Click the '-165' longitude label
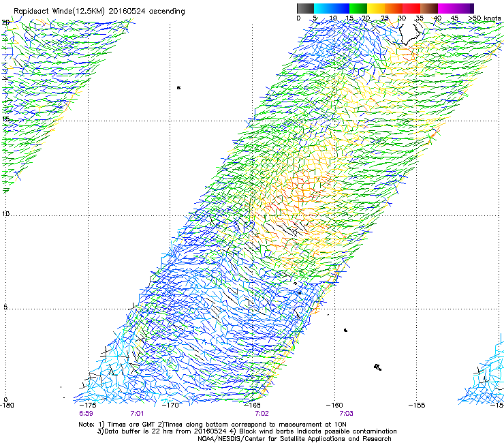504x443 pixels. (252, 406)
